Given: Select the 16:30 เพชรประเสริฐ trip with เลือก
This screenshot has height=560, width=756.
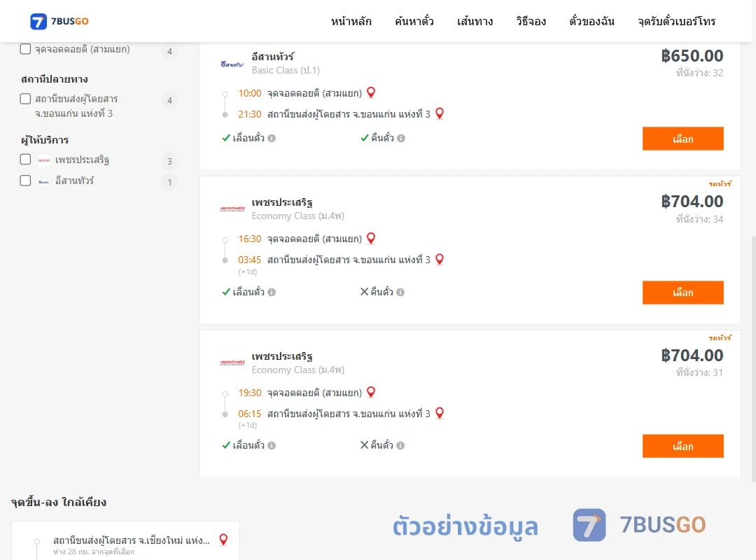Looking at the screenshot, I should 682,293.
